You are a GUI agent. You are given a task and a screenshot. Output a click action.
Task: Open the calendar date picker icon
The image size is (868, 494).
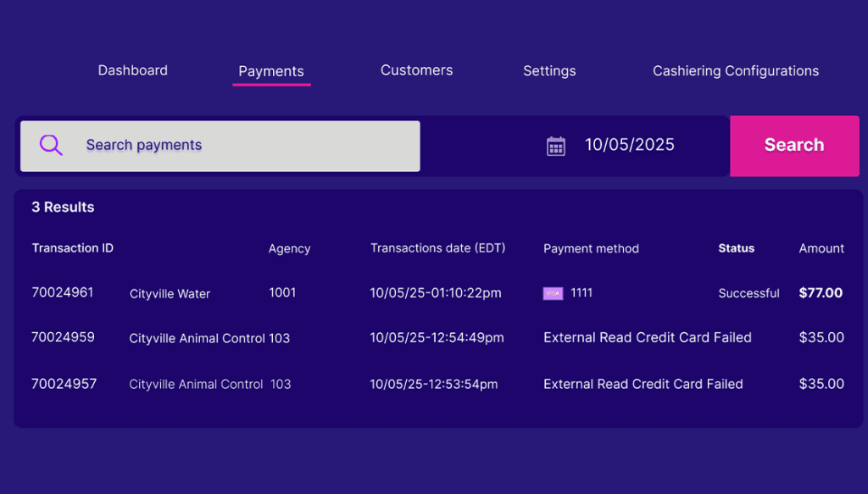(x=554, y=145)
